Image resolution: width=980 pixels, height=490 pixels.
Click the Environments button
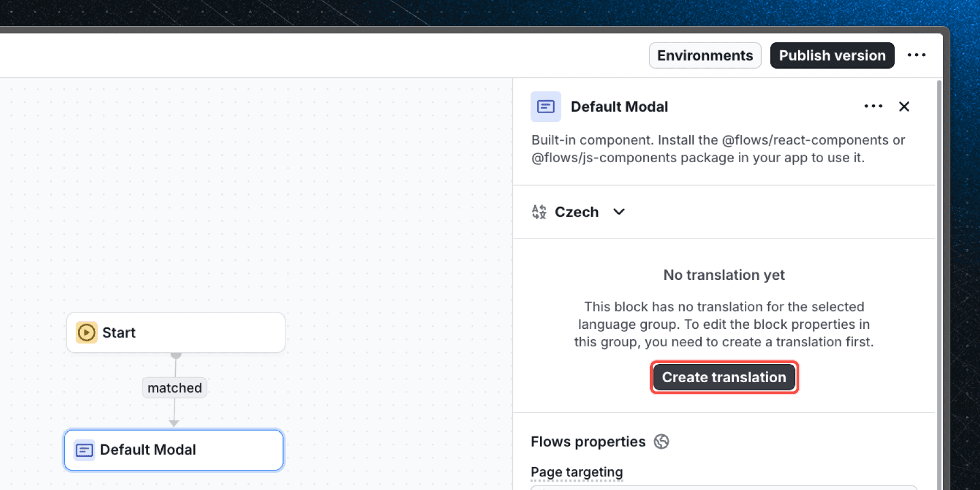[x=705, y=56]
